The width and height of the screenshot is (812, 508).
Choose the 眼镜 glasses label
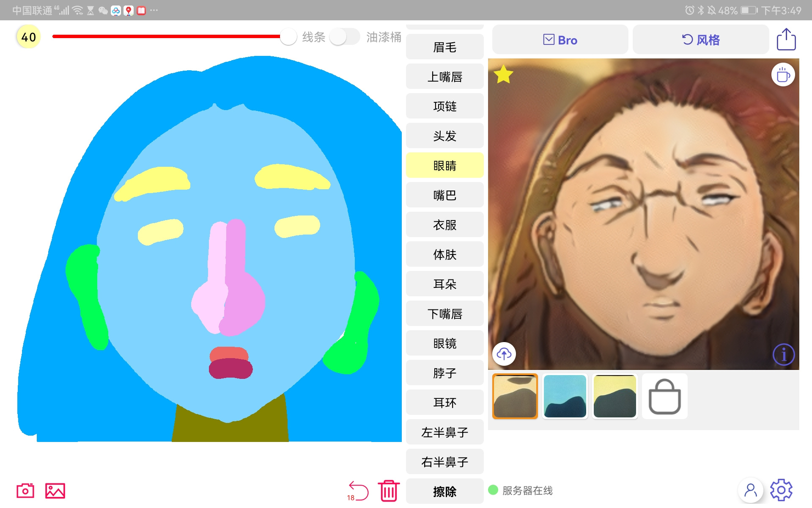point(445,343)
